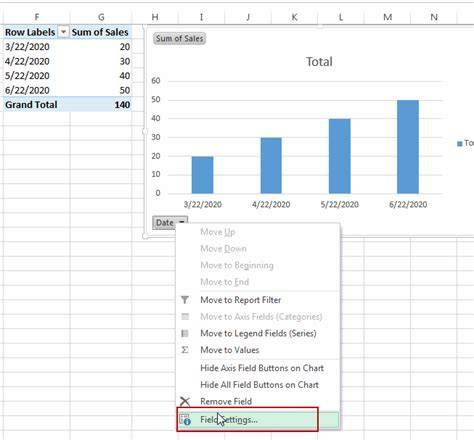Expand the Date field button dropdown arrow
Image resolution: width=474 pixels, height=440 pixels.
pyautogui.click(x=182, y=222)
